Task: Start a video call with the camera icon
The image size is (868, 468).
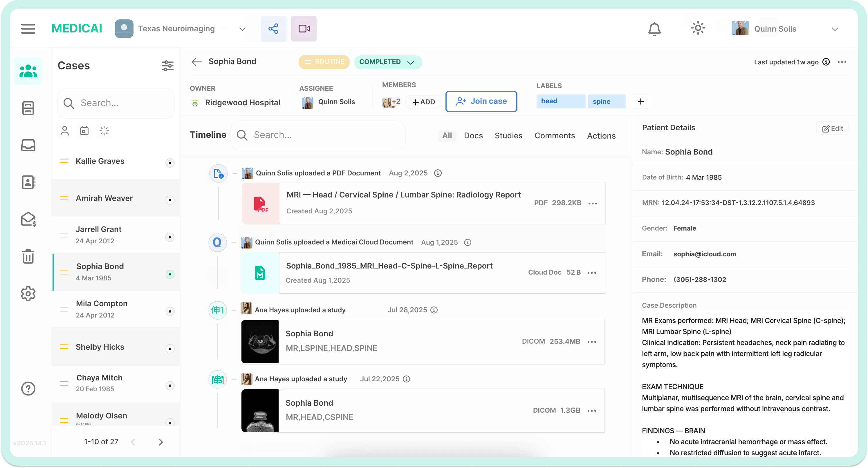Action: 304,29
